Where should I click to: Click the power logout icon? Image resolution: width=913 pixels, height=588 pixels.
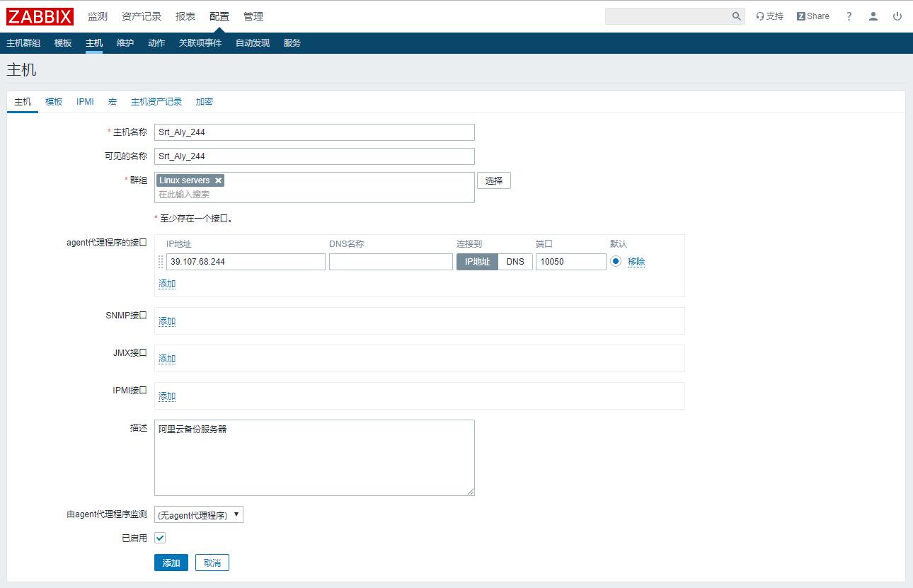coord(897,16)
